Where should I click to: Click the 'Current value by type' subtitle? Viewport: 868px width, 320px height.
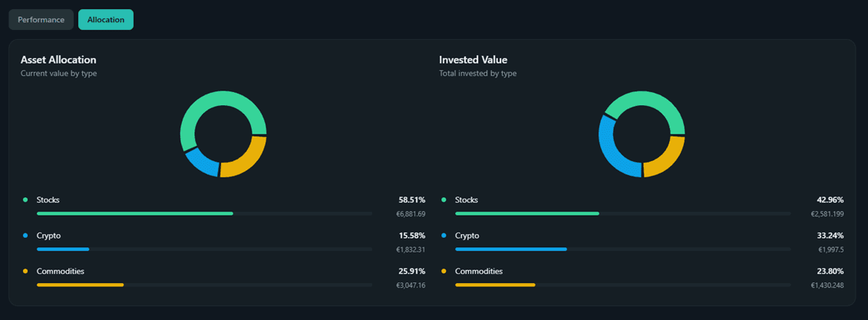(x=58, y=73)
